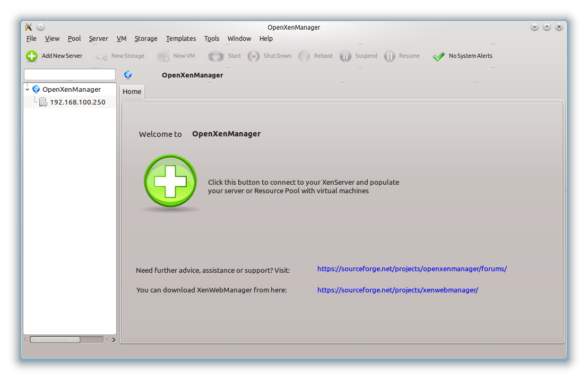Click the server icon beside 192.168.100.250
The height and width of the screenshot is (380, 588).
pos(43,102)
